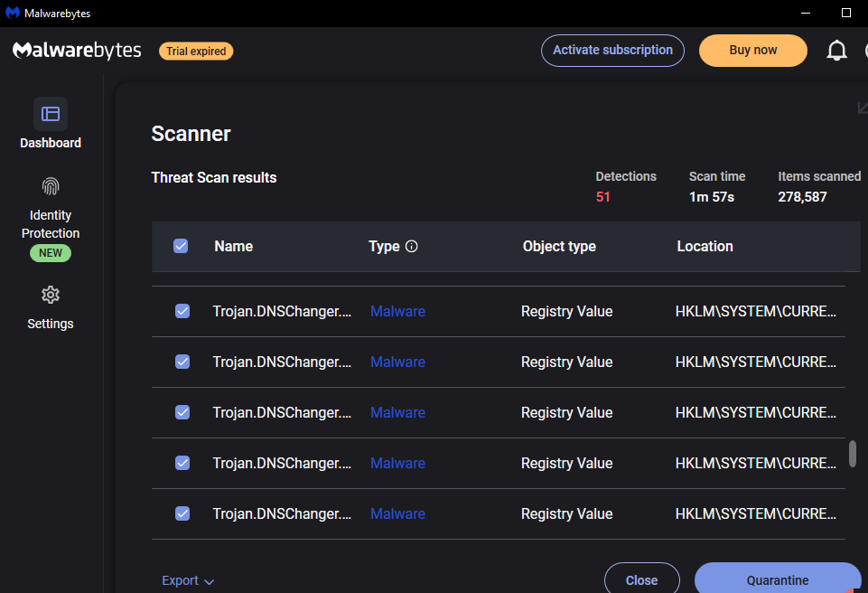This screenshot has height=593, width=868.
Task: Sort by the Name column header
Action: pyautogui.click(x=234, y=246)
